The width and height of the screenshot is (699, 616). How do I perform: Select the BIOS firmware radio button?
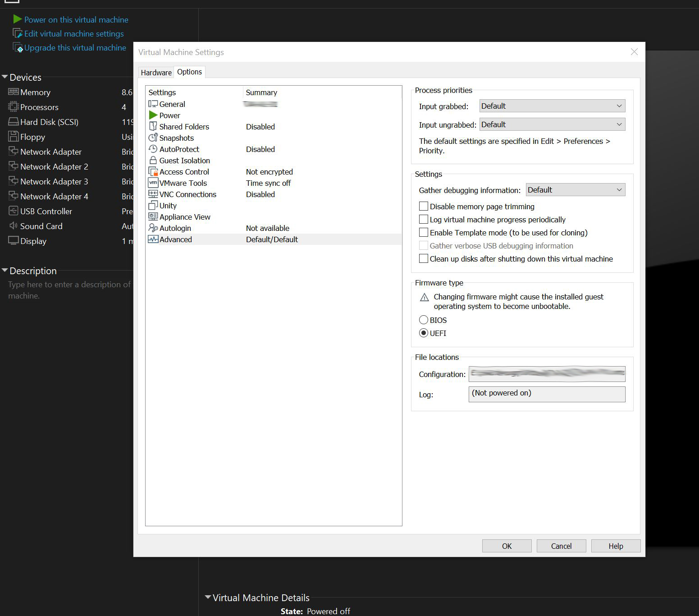[424, 320]
